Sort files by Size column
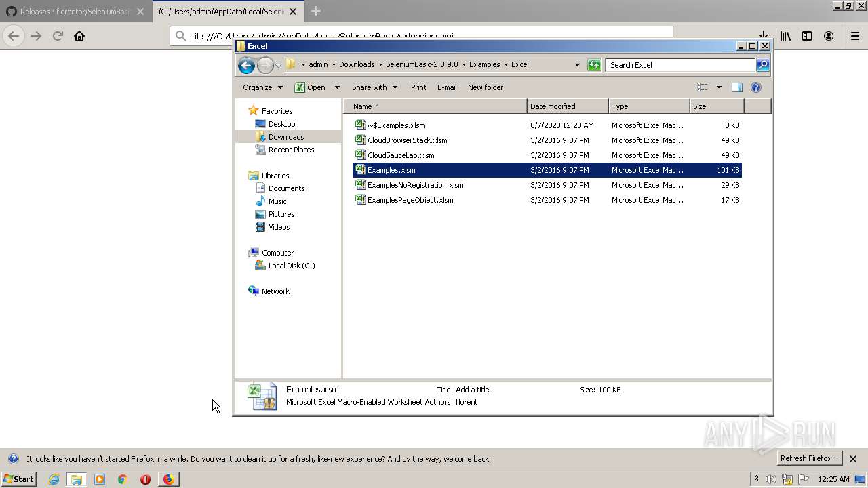Screen dimensions: 868x488 [x=717, y=106]
